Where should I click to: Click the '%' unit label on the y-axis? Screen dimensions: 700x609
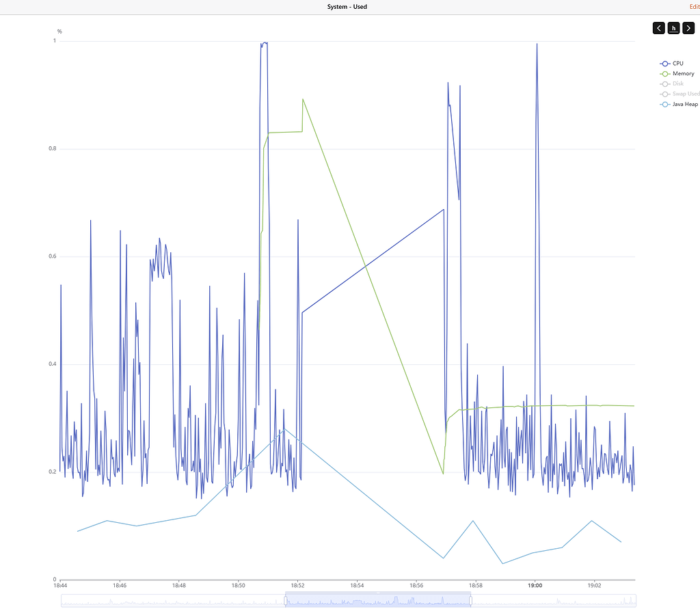pos(59,31)
